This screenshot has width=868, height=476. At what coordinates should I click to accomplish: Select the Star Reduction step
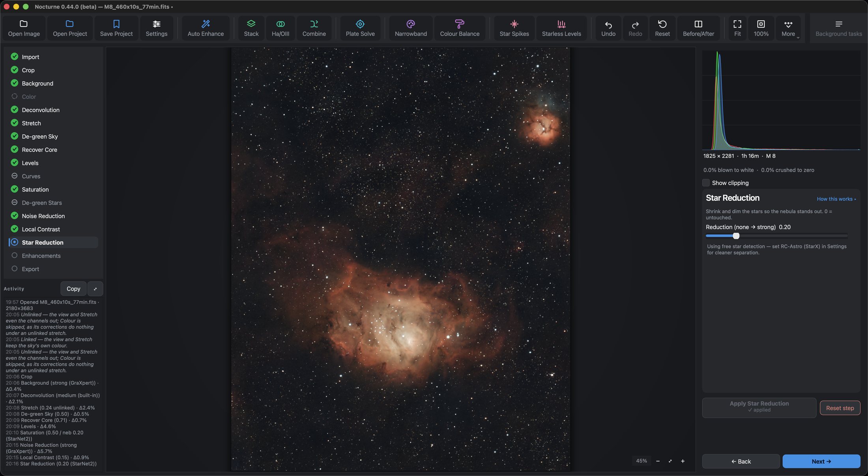53,243
